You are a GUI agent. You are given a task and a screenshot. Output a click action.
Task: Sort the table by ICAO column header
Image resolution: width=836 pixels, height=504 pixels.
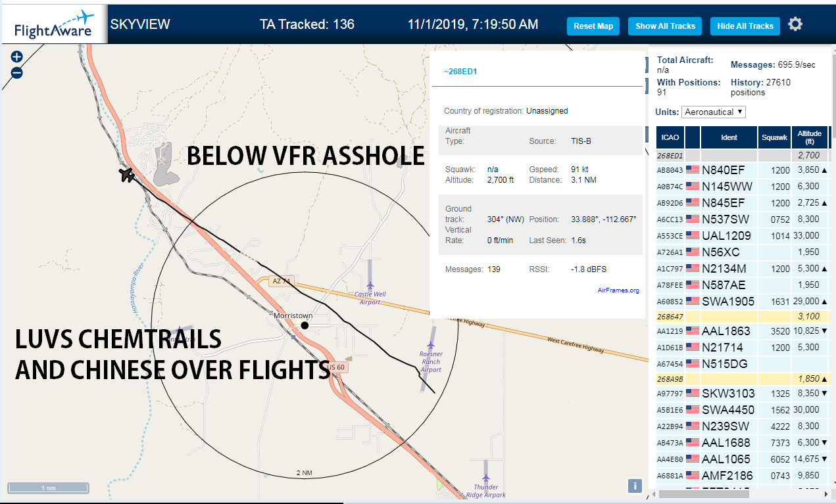670,137
